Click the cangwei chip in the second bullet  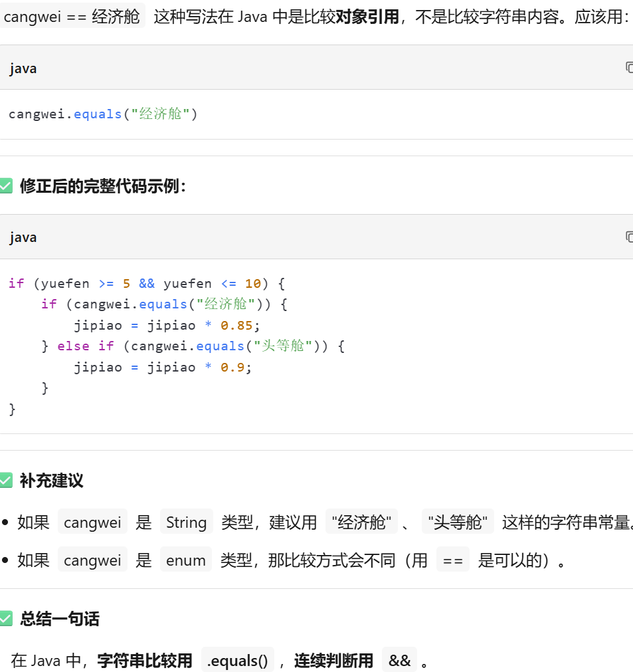pyautogui.click(x=92, y=560)
